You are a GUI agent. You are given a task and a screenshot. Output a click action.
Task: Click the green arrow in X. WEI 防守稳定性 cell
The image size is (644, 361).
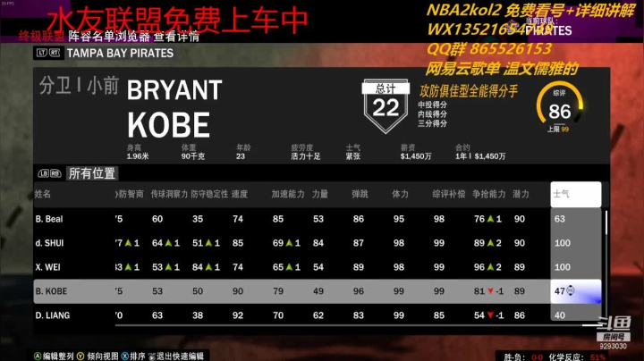208,267
